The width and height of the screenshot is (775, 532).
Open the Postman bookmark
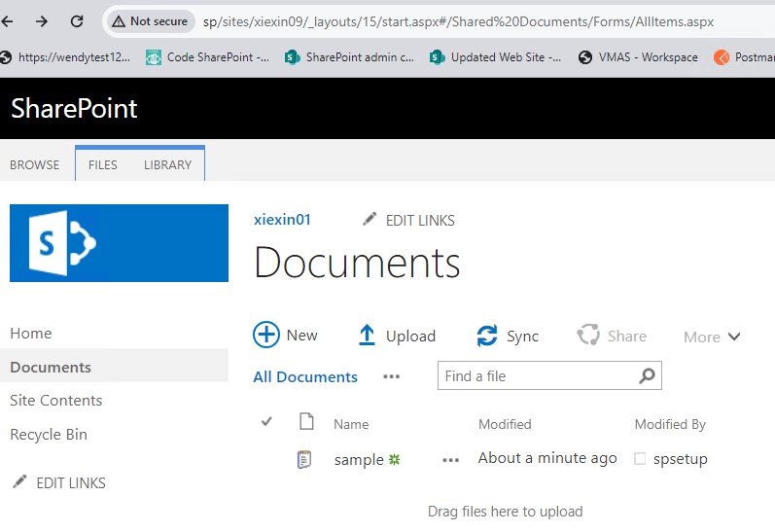point(744,57)
